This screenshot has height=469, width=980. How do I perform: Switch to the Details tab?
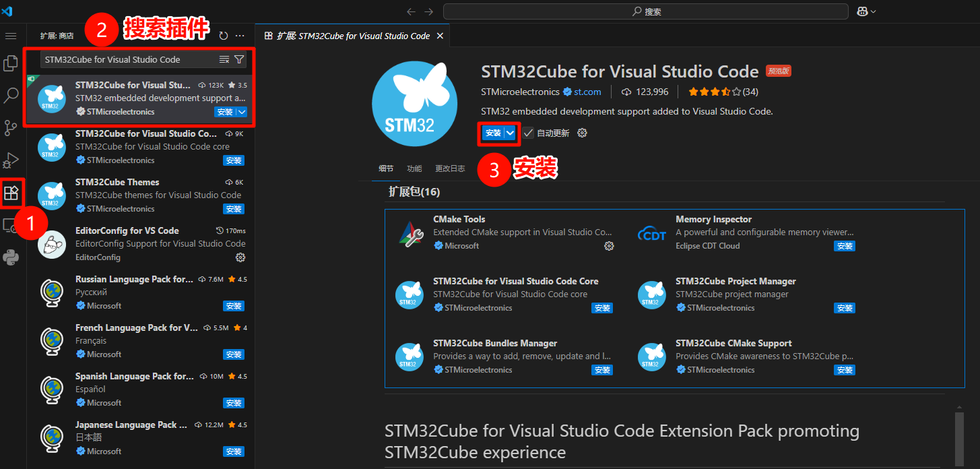click(x=386, y=168)
